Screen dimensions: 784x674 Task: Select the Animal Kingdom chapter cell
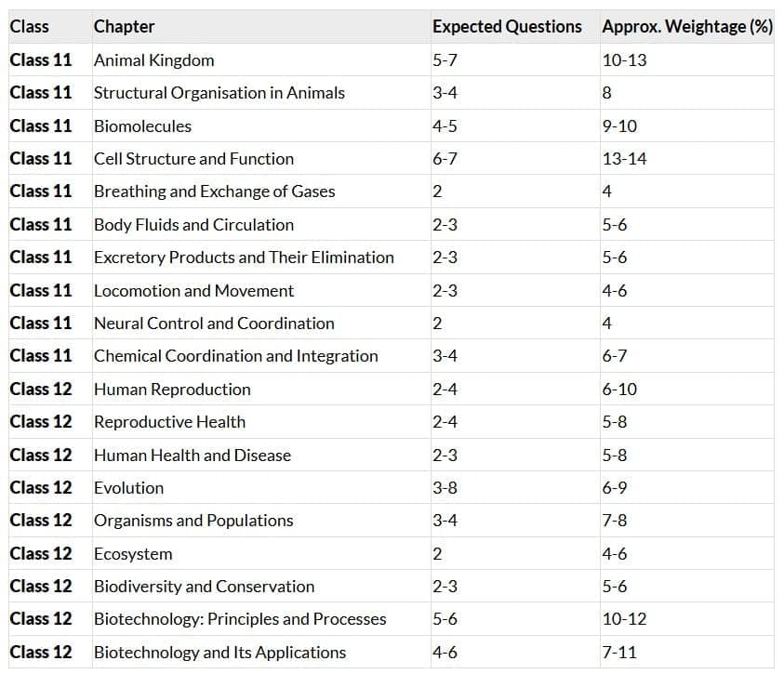click(153, 60)
